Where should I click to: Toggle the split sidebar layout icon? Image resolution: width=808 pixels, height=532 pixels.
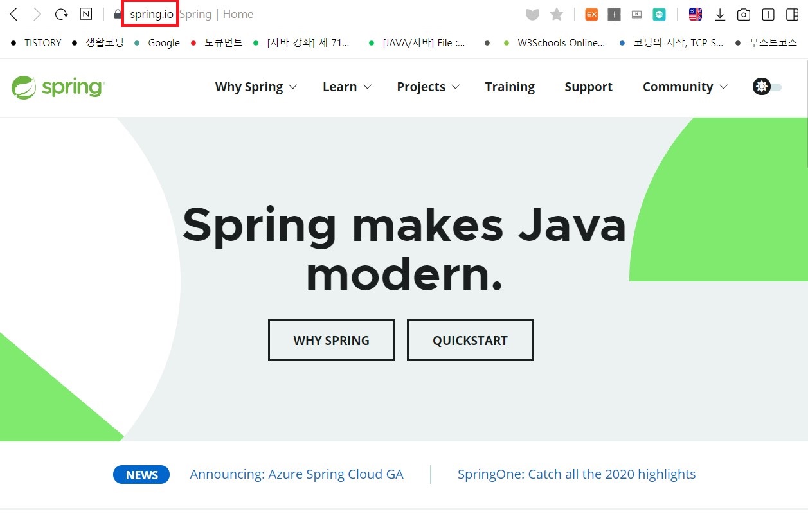click(x=792, y=14)
